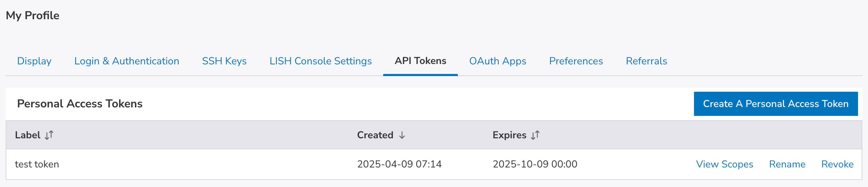Screen dimensions: 868x187
Task: Revoke the test token
Action: pyautogui.click(x=837, y=164)
